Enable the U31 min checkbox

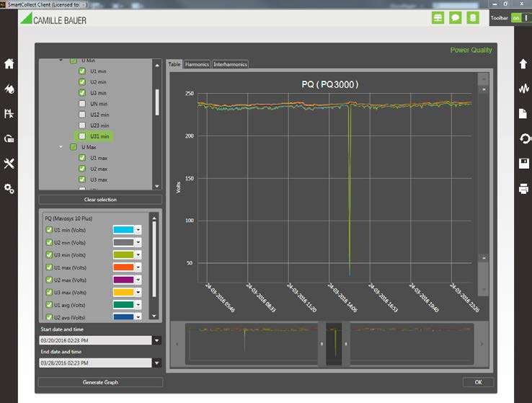(83, 136)
